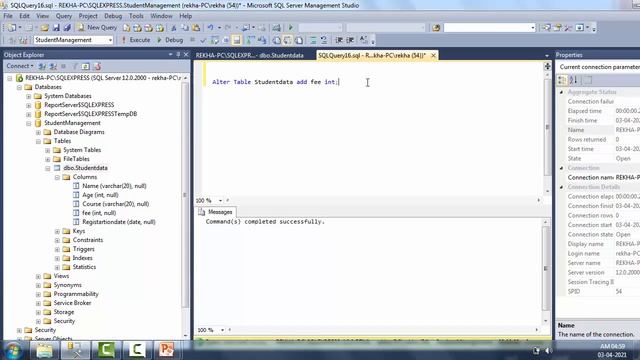Screen dimensions: 640x360
Task: Open the File Explorer taskbar icon
Action: coord(44,350)
